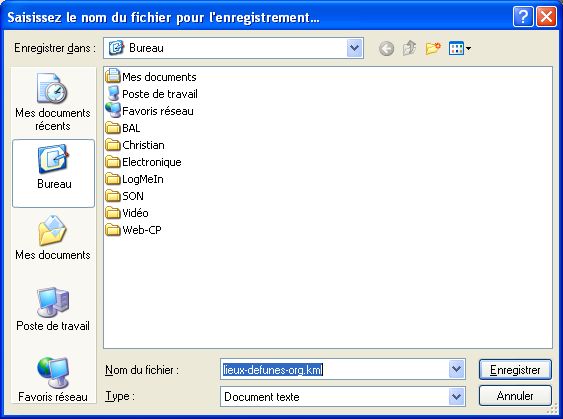Image resolution: width=563 pixels, height=419 pixels.
Task: Select Poste de travail in the file list
Action: pyautogui.click(x=152, y=94)
